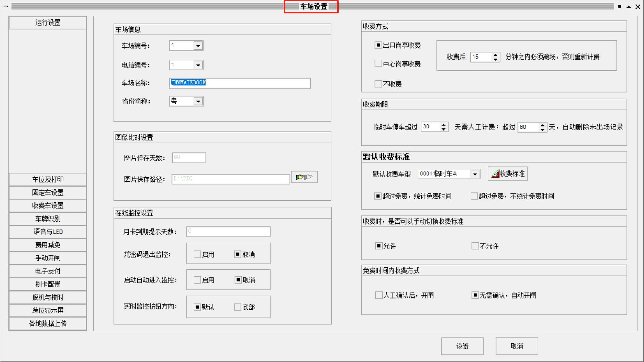Increase 收费后 minutes with the stepper
644x362 pixels.
pos(495,55)
